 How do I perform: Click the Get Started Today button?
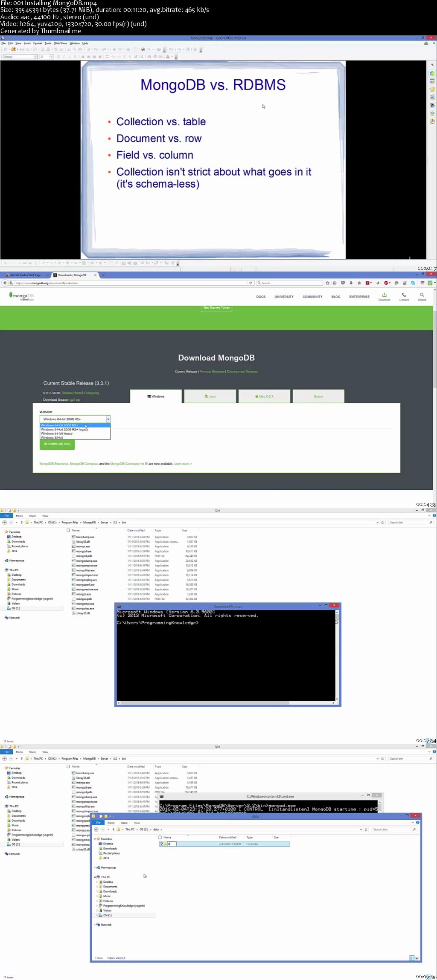point(216,308)
